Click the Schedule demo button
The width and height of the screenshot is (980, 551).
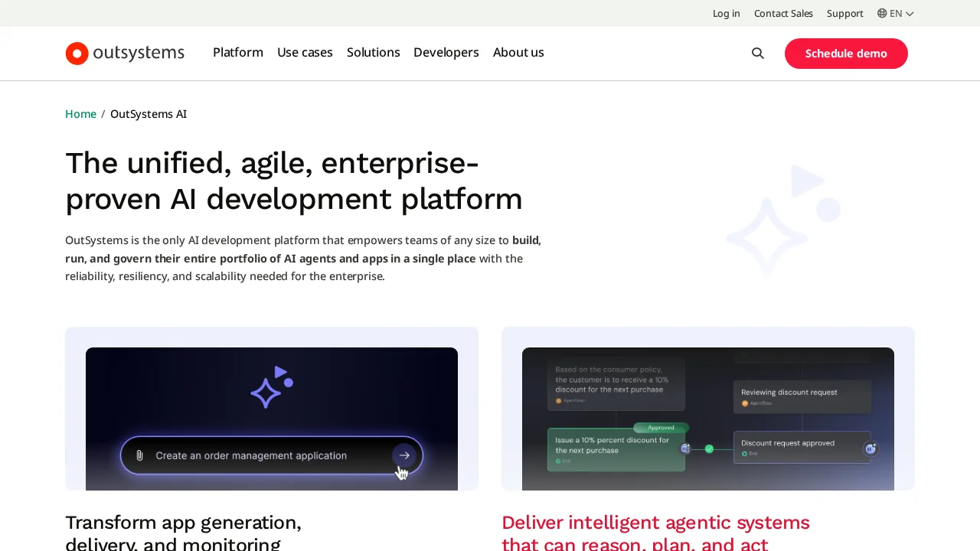click(x=846, y=54)
